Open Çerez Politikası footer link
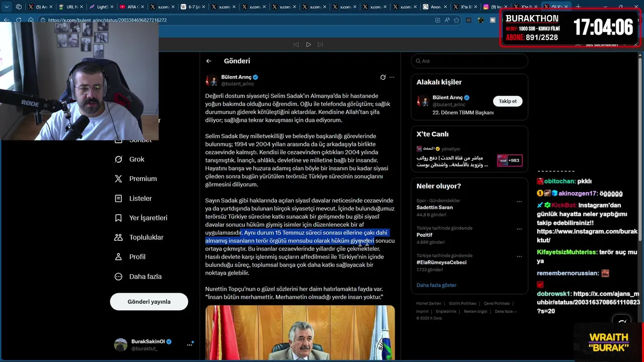The image size is (644, 362). click(x=497, y=304)
